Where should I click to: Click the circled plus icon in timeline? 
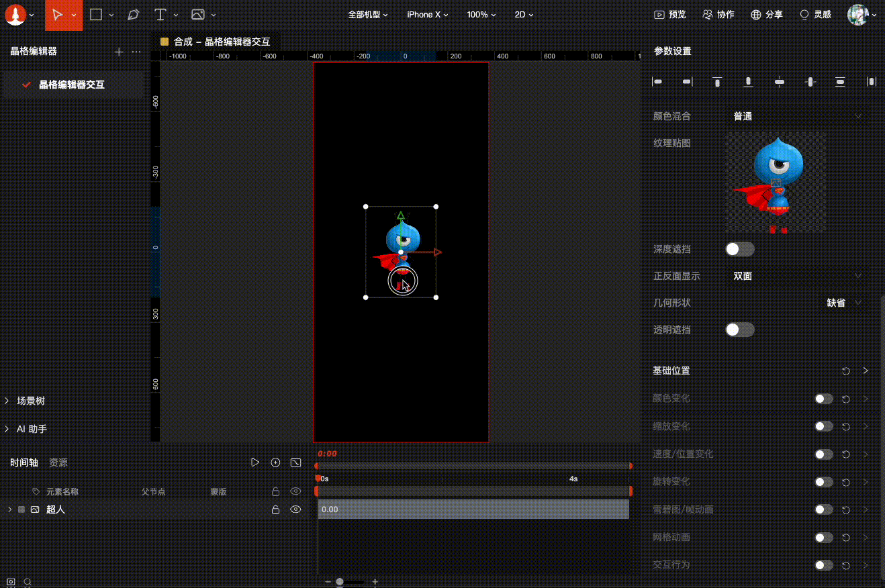pyautogui.click(x=275, y=462)
